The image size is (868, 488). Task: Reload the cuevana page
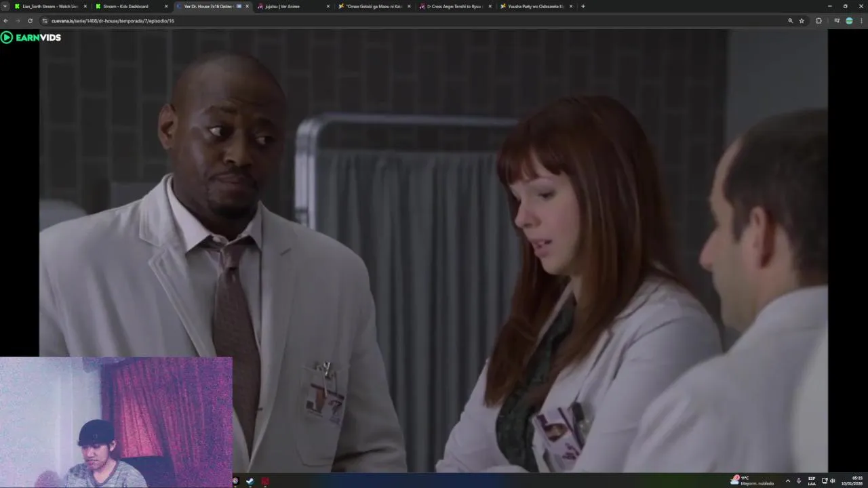pyautogui.click(x=30, y=21)
